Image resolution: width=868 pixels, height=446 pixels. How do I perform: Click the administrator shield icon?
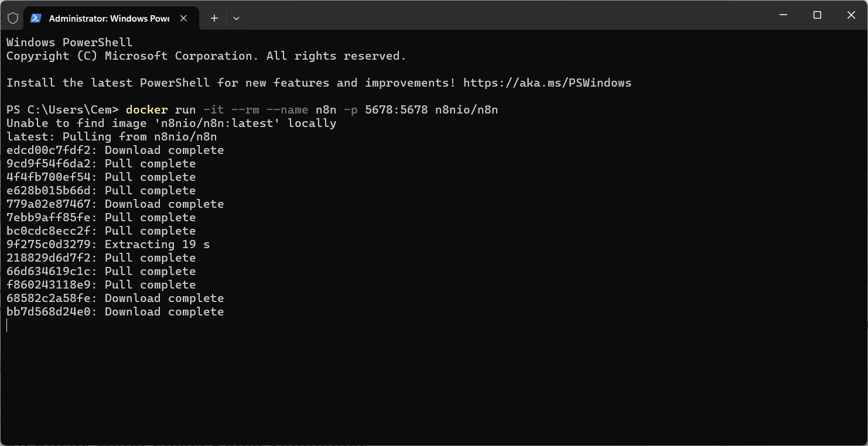13,17
